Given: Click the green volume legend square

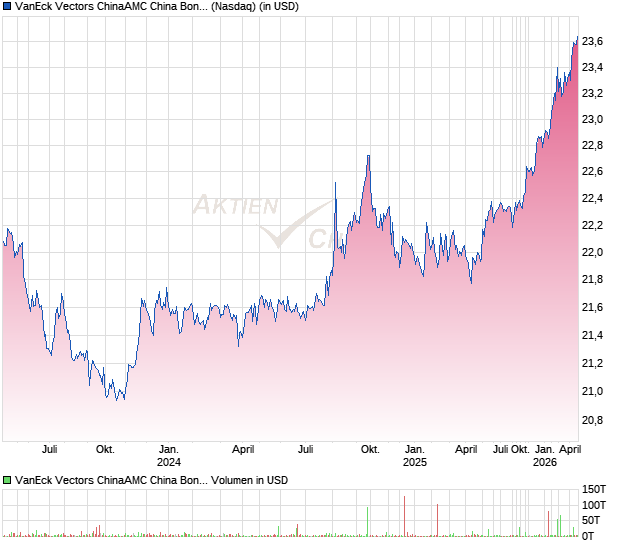Looking at the screenshot, I should [x=7, y=480].
